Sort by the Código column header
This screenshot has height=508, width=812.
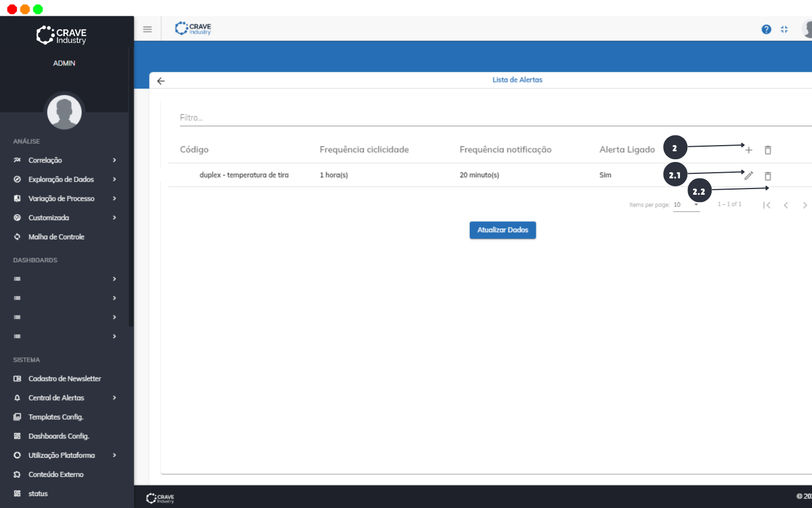194,150
